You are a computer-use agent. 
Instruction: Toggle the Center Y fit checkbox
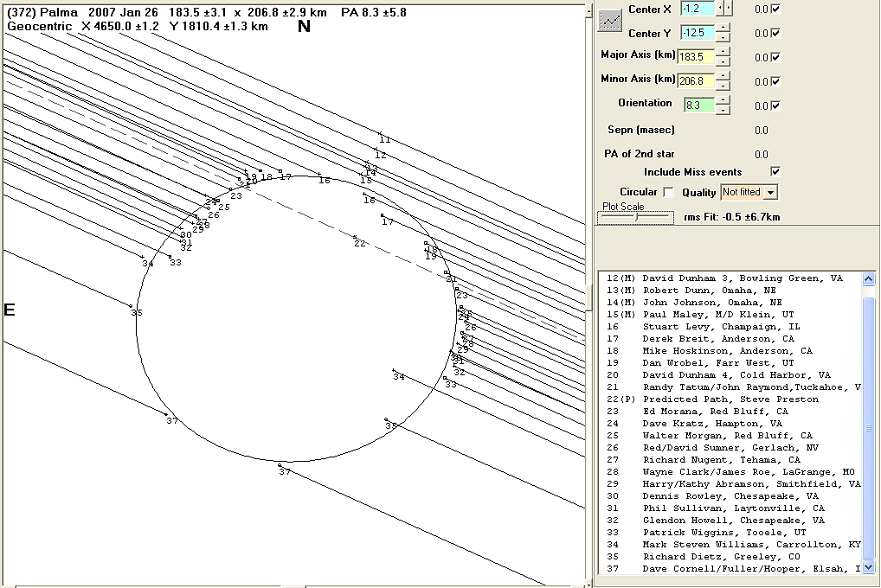tap(776, 33)
